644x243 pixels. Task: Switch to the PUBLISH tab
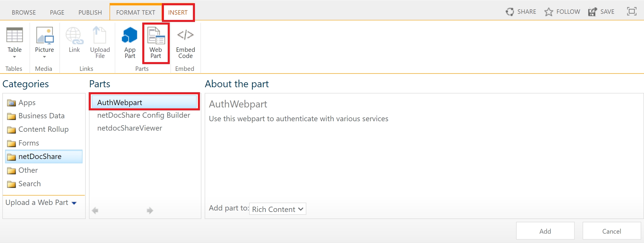tap(90, 13)
